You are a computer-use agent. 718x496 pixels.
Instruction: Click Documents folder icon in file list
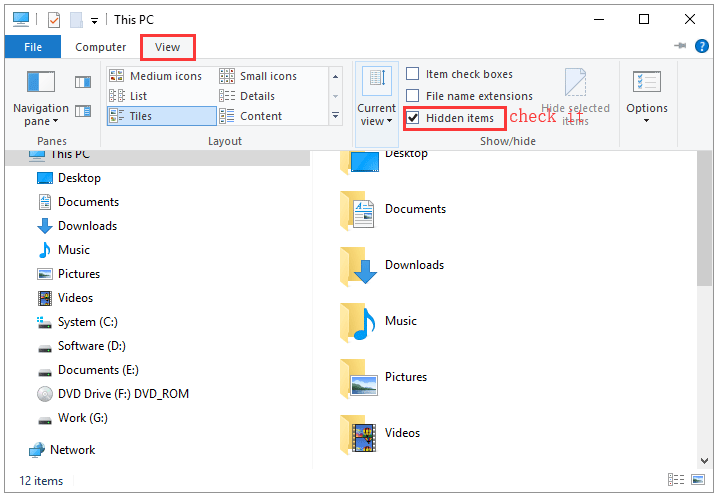coord(359,210)
